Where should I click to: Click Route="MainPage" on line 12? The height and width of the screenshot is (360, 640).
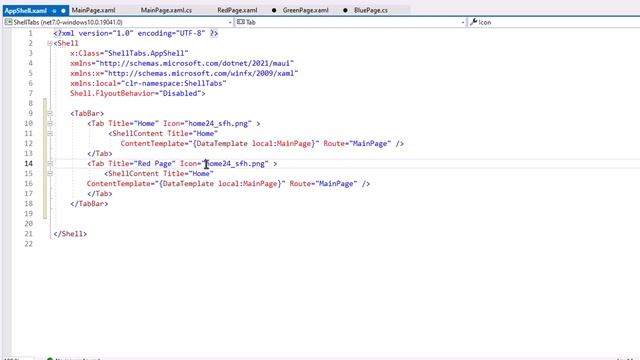pyautogui.click(x=357, y=144)
